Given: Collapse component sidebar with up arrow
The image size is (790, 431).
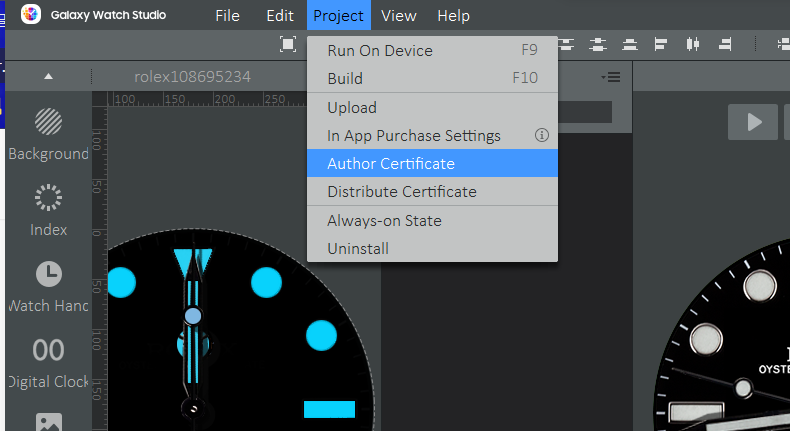Looking at the screenshot, I should 48,77.
